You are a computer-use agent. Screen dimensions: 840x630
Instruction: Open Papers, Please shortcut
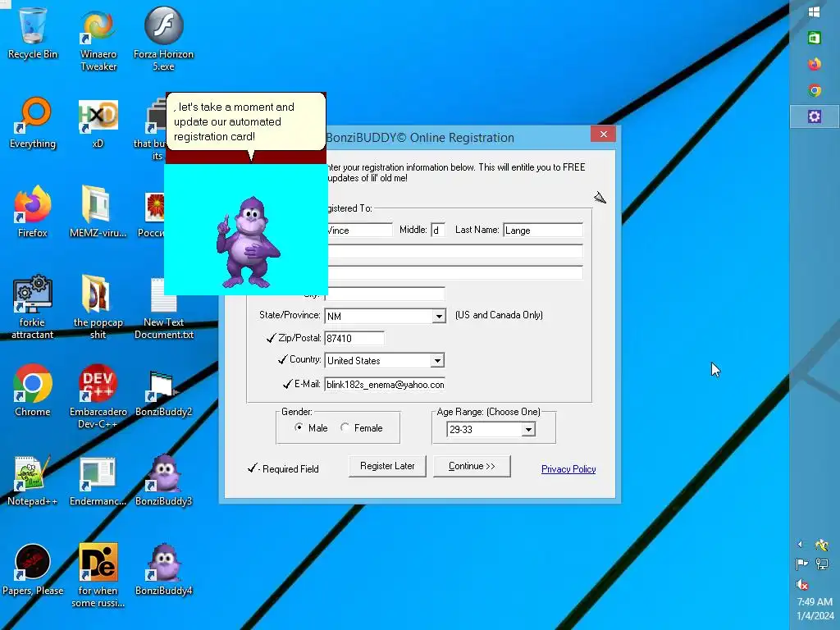[x=33, y=570]
